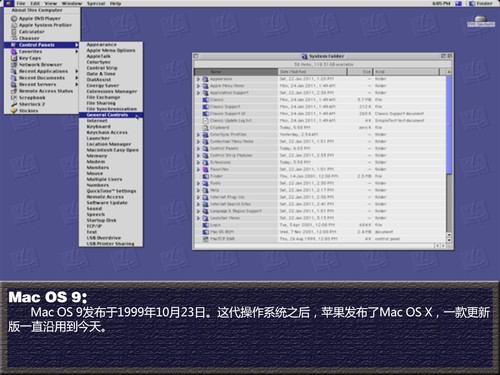Viewport: 500px width, 375px height.
Task: Sort list by Kind column header
Action: point(406,72)
